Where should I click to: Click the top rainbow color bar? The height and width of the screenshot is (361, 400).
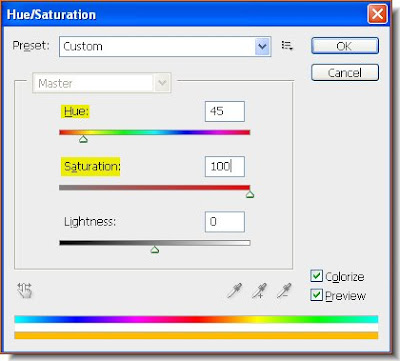196,319
